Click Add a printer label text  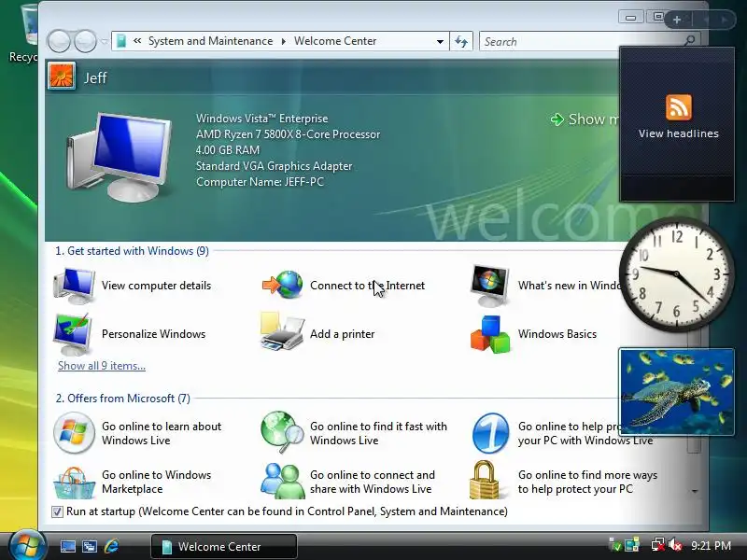342,334
